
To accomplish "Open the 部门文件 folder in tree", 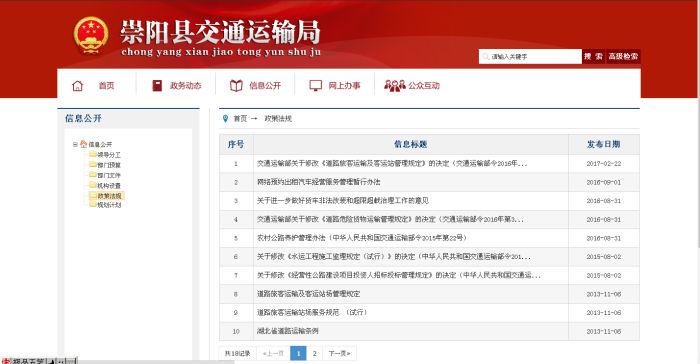I will [x=104, y=175].
